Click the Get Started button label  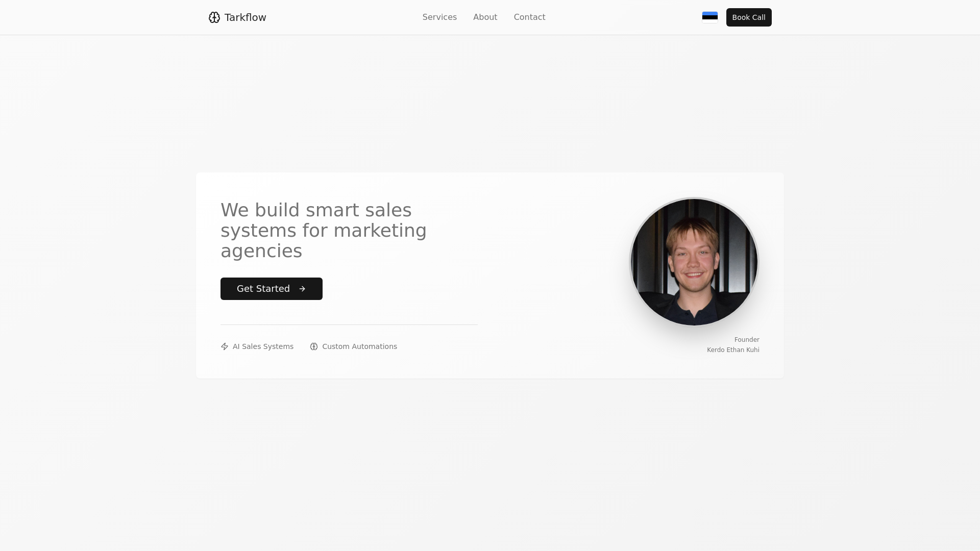[263, 289]
